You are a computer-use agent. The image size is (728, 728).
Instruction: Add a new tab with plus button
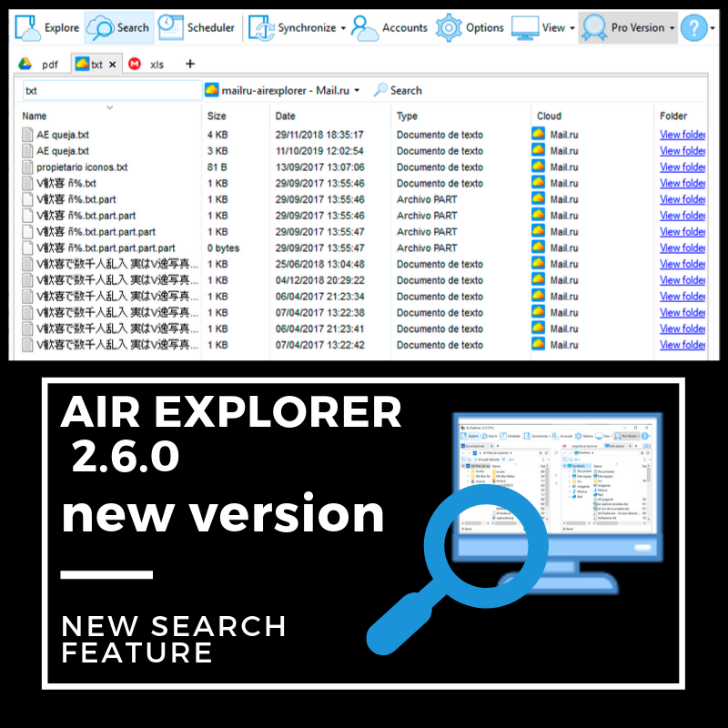coord(190,64)
